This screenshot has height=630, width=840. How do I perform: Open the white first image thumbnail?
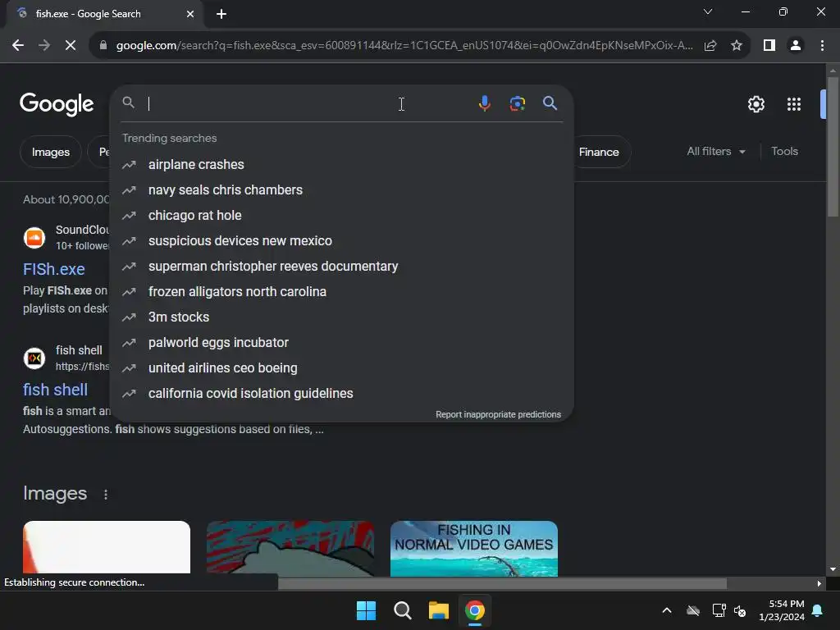coord(107,547)
